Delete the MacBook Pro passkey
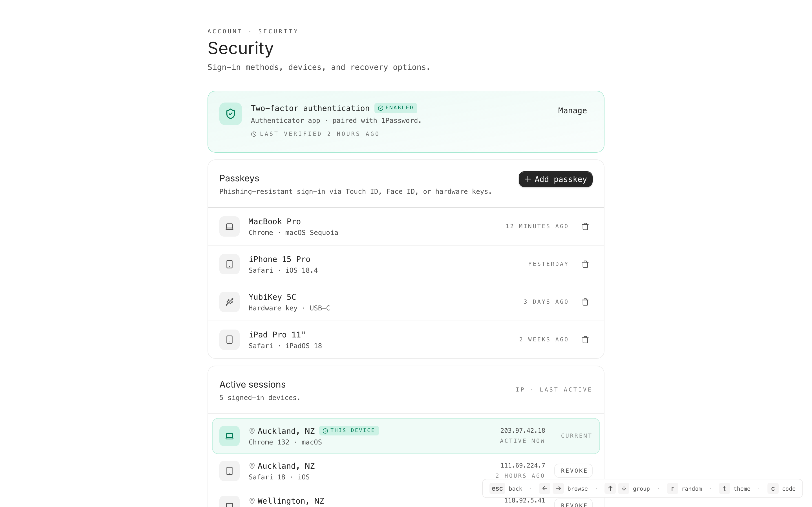Viewport: 812px width, 507px height. point(585,226)
